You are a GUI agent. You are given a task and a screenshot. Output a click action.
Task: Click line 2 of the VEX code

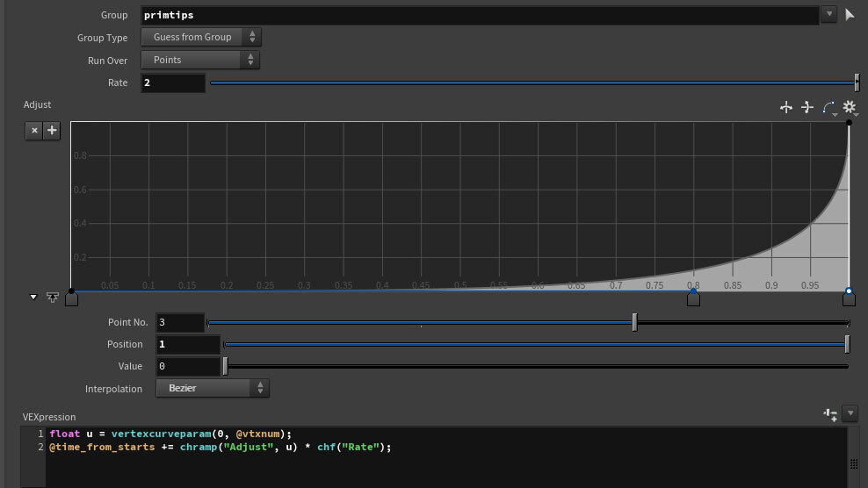[x=221, y=447]
